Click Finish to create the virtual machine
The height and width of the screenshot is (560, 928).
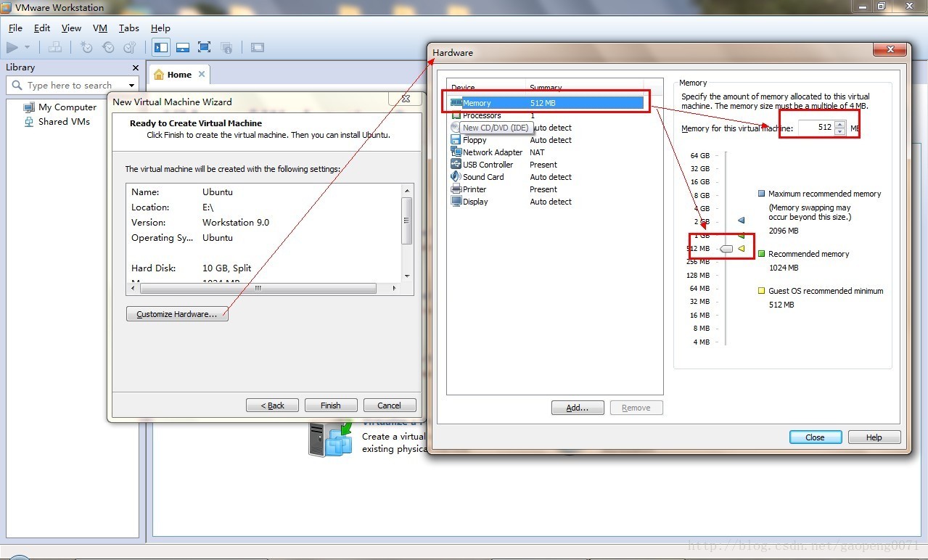tap(331, 405)
